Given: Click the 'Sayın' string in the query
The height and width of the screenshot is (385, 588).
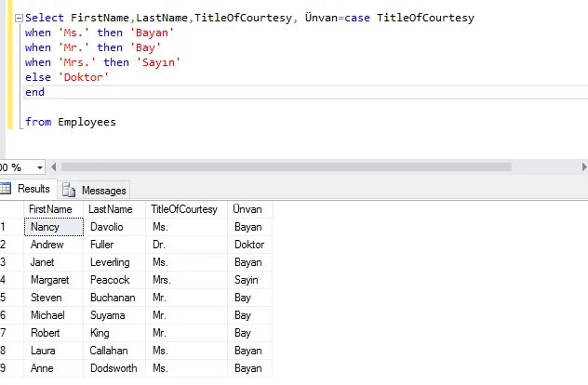Looking at the screenshot, I should 158,62.
